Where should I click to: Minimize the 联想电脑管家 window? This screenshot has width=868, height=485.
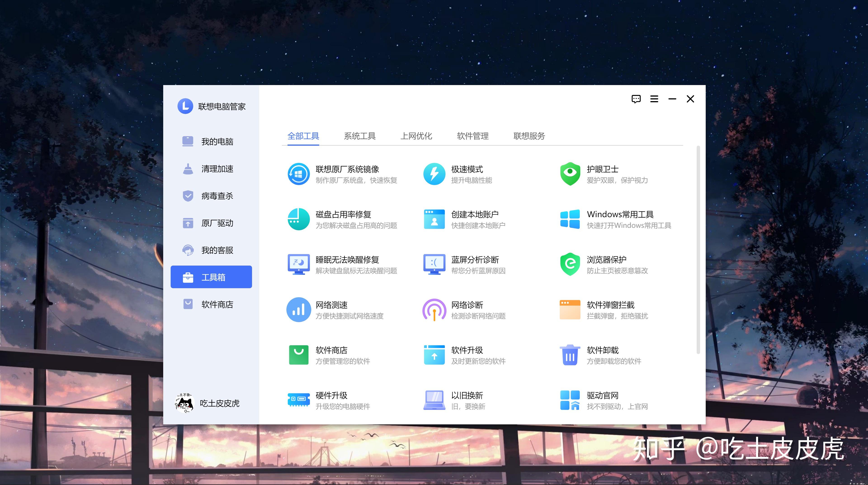pyautogui.click(x=672, y=99)
